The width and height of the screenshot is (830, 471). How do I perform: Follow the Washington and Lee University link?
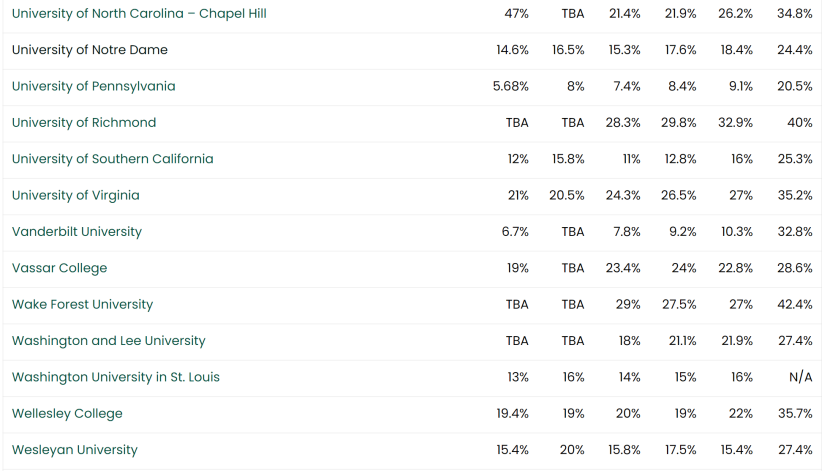[108, 341]
